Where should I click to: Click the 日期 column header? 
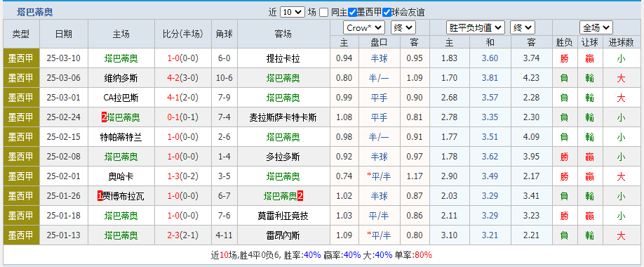tap(64, 34)
